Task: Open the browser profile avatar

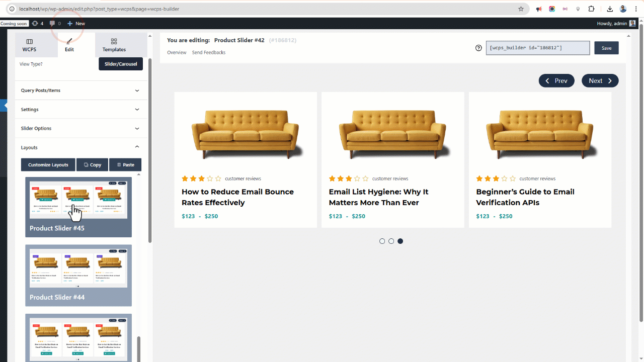Action: [x=623, y=9]
